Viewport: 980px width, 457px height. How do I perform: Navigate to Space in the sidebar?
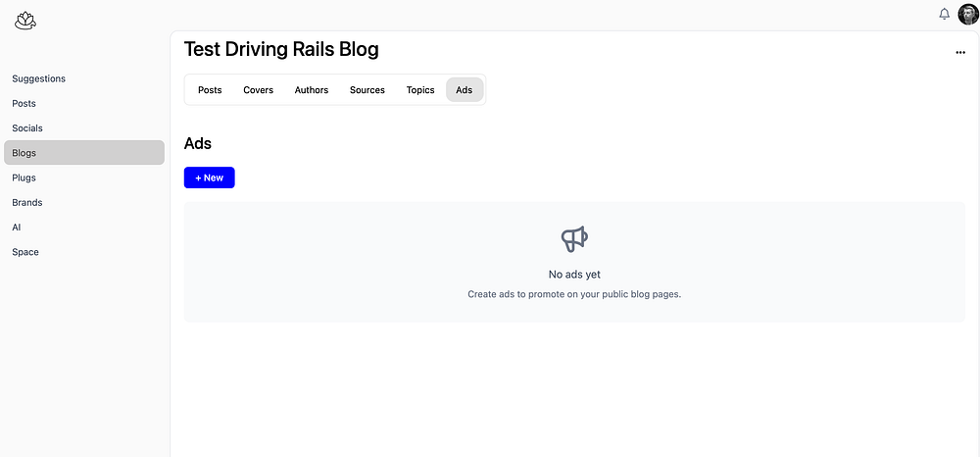pyautogui.click(x=25, y=252)
